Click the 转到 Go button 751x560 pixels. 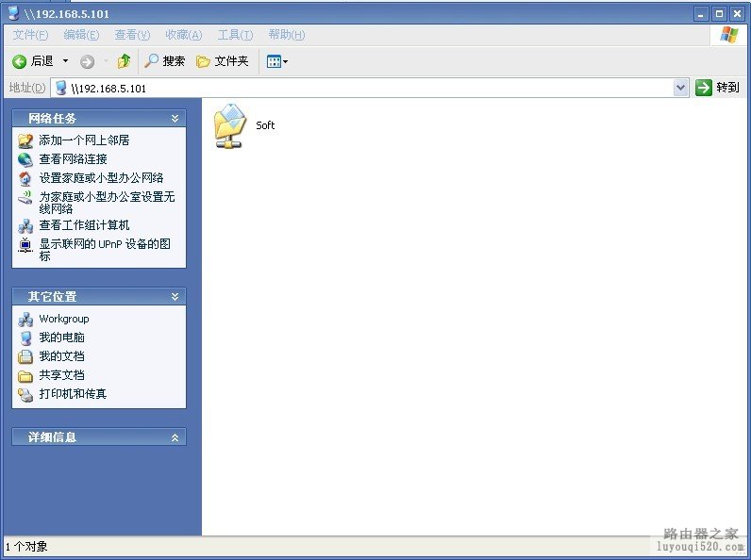pyautogui.click(x=717, y=88)
